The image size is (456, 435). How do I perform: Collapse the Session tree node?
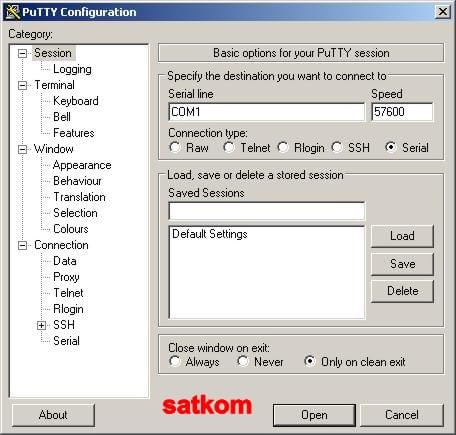coord(22,53)
